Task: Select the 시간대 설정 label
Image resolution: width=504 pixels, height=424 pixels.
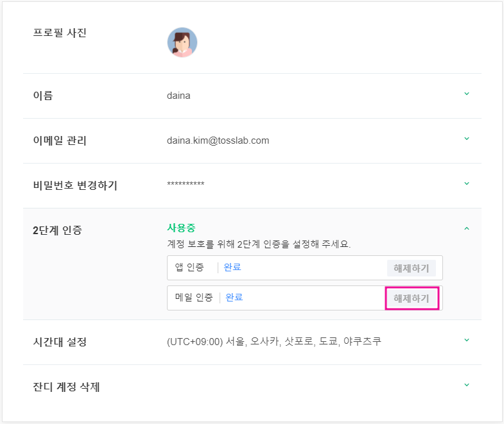Action: tap(60, 342)
